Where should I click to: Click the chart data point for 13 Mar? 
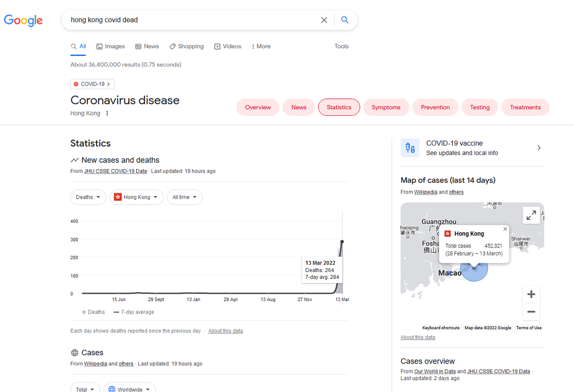[x=342, y=242]
